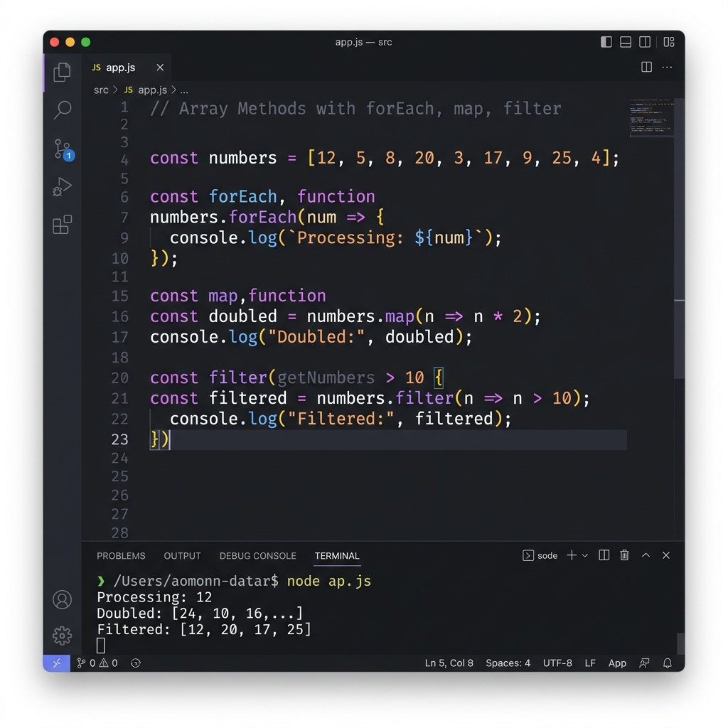Image resolution: width=728 pixels, height=728 pixels.
Task: Toggle the bottom panel layout icon
Action: [626, 42]
